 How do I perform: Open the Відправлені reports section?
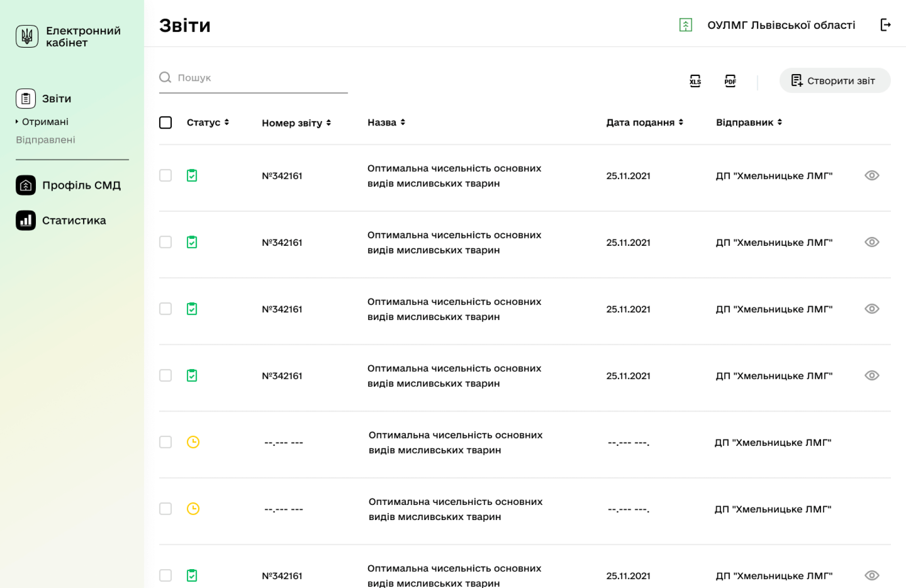tap(46, 140)
